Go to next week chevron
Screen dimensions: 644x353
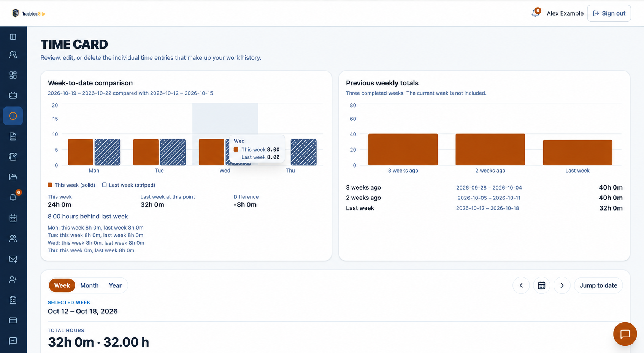point(562,285)
